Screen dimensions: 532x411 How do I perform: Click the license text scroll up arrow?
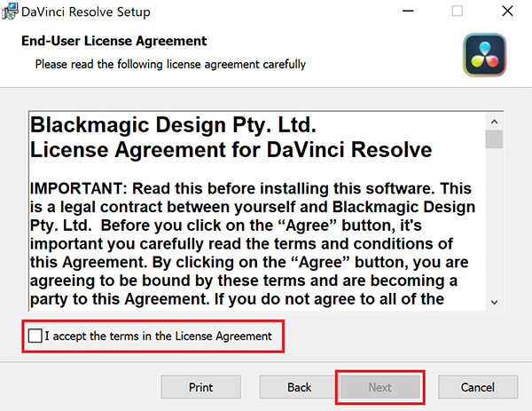click(495, 122)
